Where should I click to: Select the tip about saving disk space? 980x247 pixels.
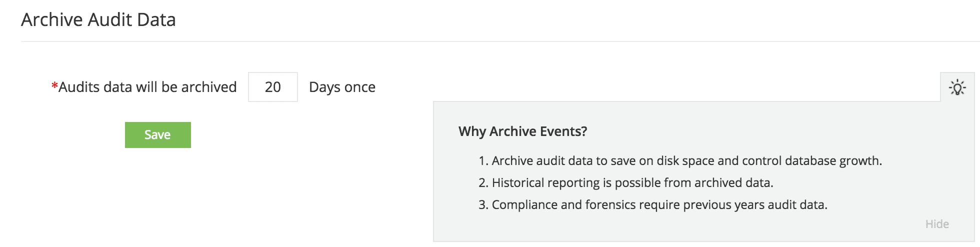coord(686,161)
